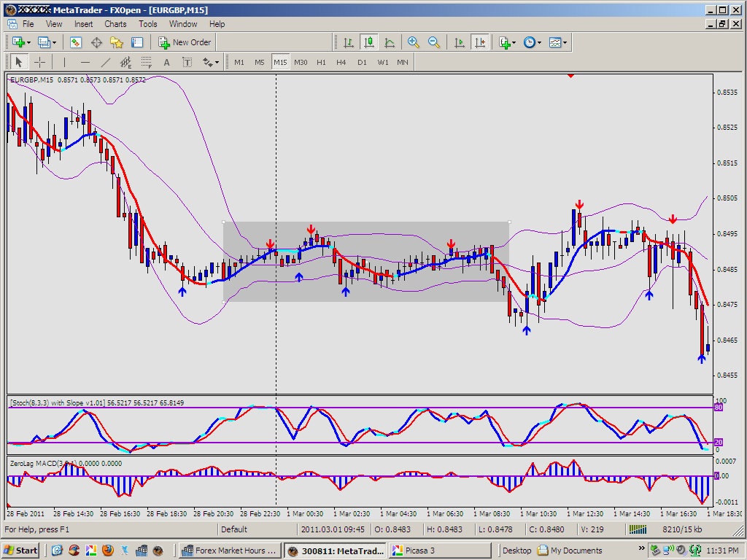
Task: Switch to M30 timeframe
Action: coord(301,63)
